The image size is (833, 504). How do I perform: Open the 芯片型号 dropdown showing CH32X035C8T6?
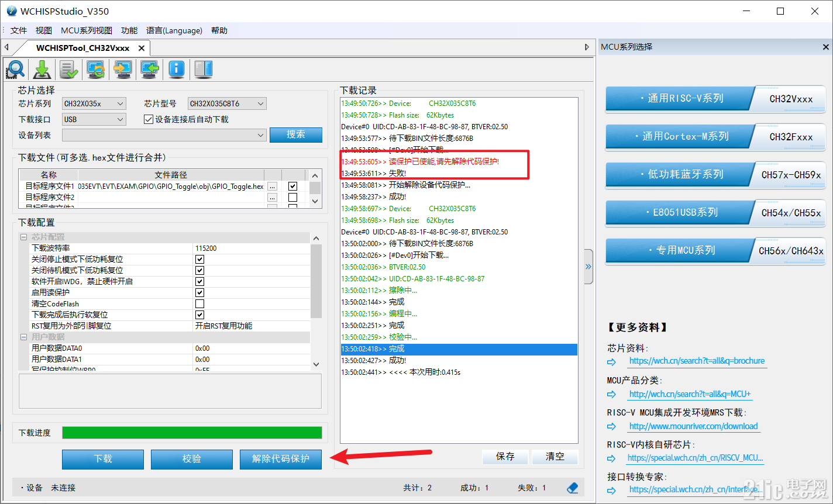pos(227,103)
